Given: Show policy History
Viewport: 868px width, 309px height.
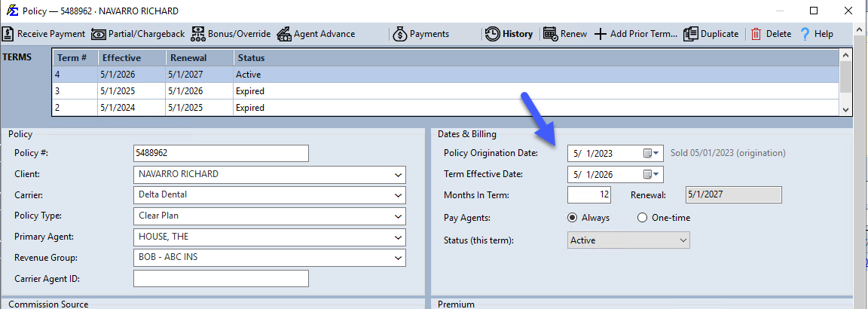Looking at the screenshot, I should coord(509,34).
